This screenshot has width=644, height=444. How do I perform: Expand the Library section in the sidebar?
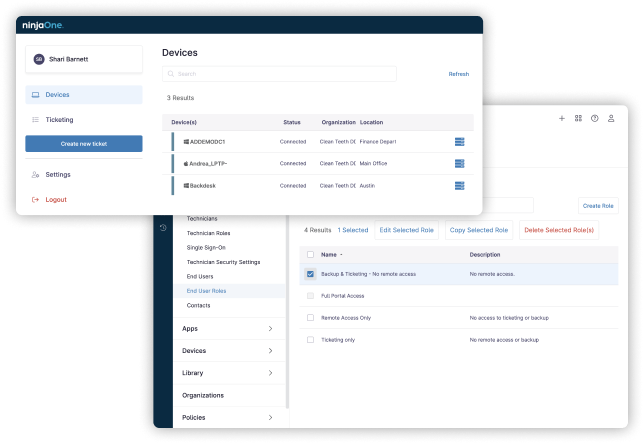(x=270, y=372)
